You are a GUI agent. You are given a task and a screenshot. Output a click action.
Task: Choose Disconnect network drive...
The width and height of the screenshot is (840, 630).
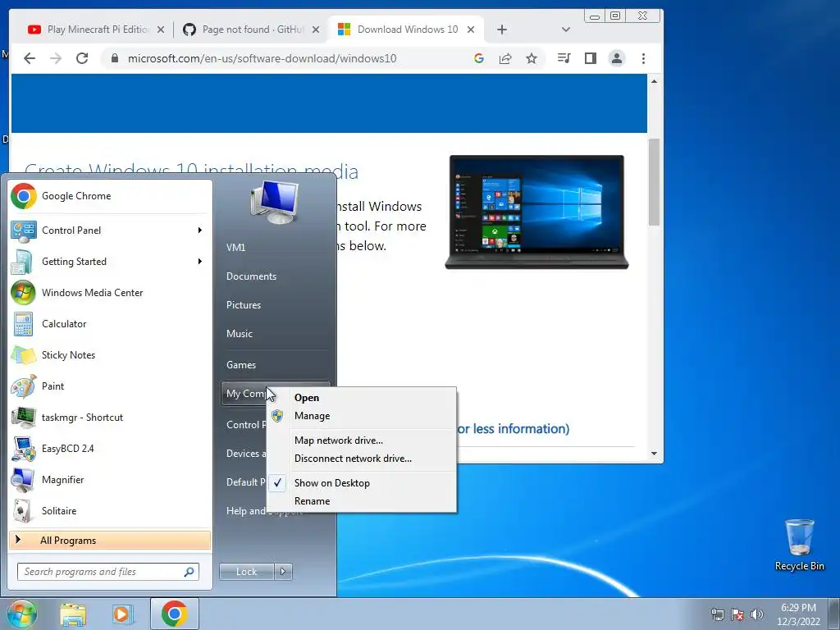point(362,459)
